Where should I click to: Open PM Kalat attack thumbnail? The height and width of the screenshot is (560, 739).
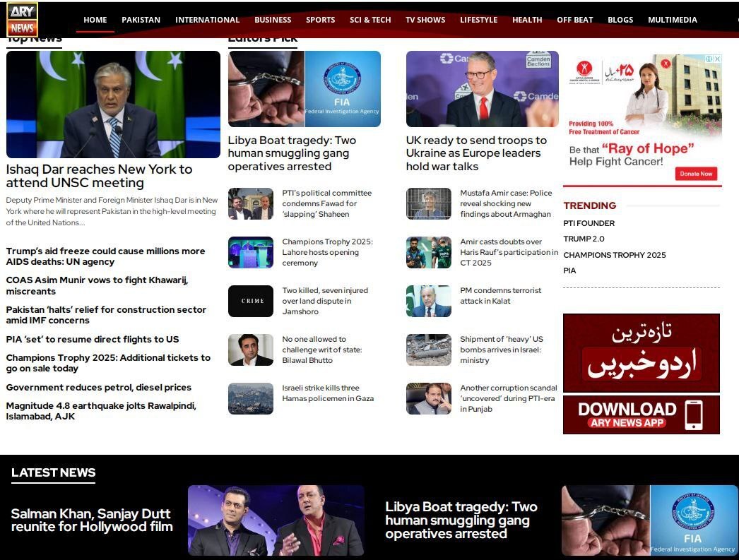click(x=429, y=301)
